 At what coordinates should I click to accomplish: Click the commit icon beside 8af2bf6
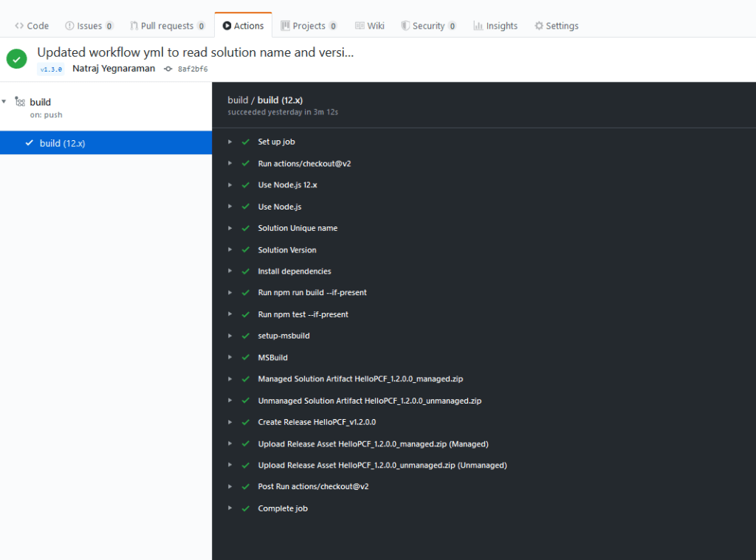click(168, 68)
